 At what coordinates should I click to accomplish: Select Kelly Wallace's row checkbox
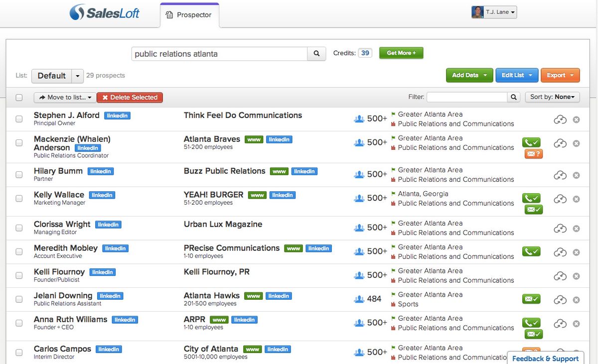click(19, 199)
